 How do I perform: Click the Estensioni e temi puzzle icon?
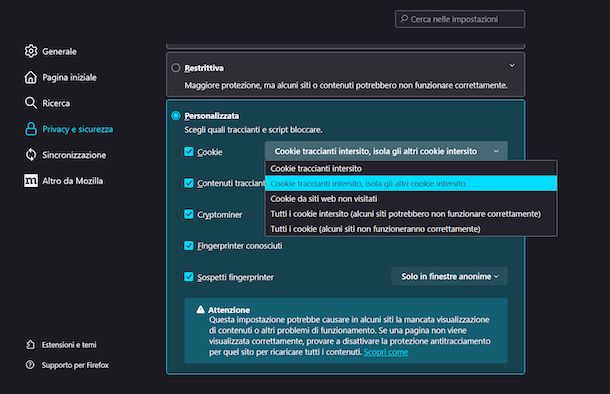tap(30, 345)
